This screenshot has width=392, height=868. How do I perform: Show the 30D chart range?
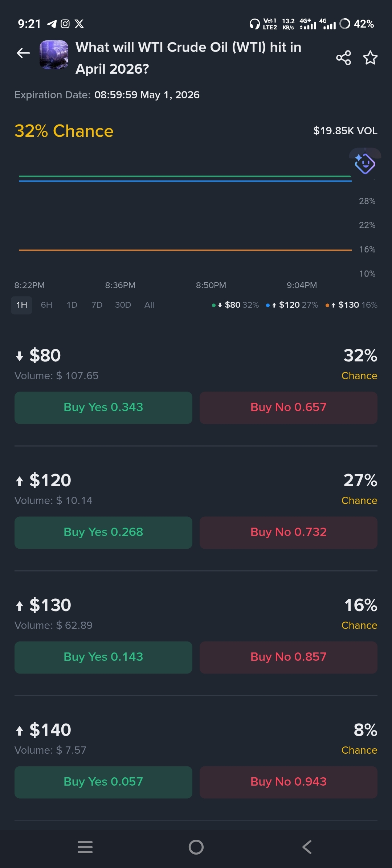[123, 305]
